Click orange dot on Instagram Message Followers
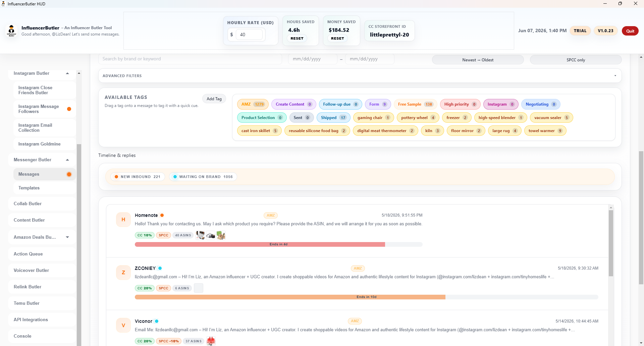The width and height of the screenshot is (644, 346). point(69,109)
